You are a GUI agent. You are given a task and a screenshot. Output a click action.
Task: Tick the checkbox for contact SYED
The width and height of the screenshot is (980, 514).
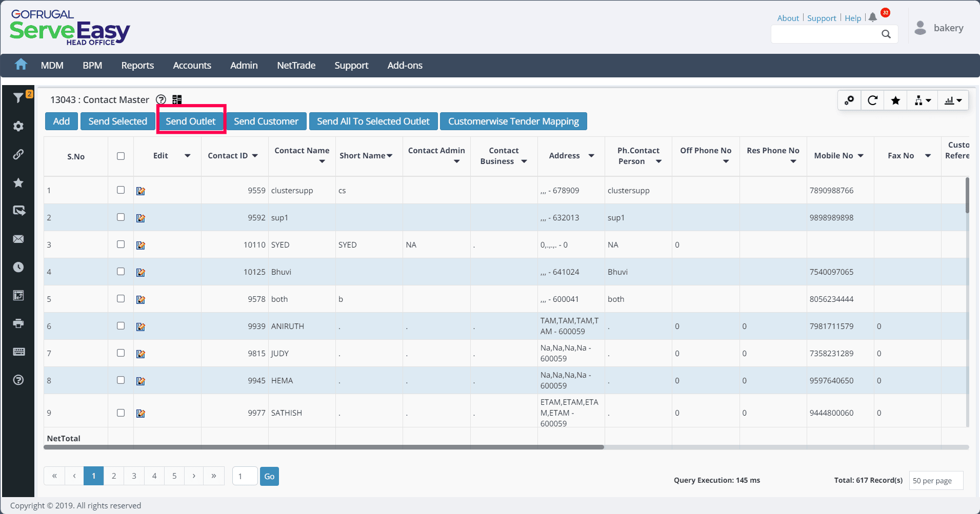coord(121,244)
